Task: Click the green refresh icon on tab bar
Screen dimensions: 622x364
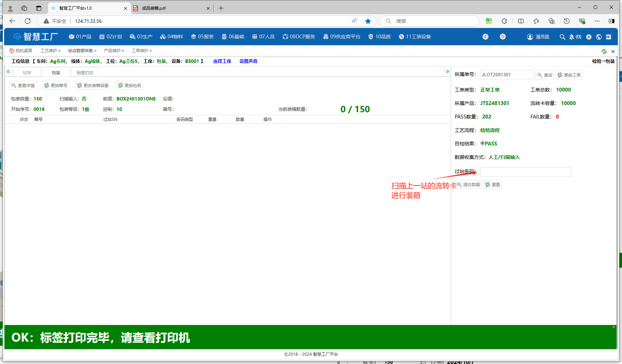Action: (604, 51)
